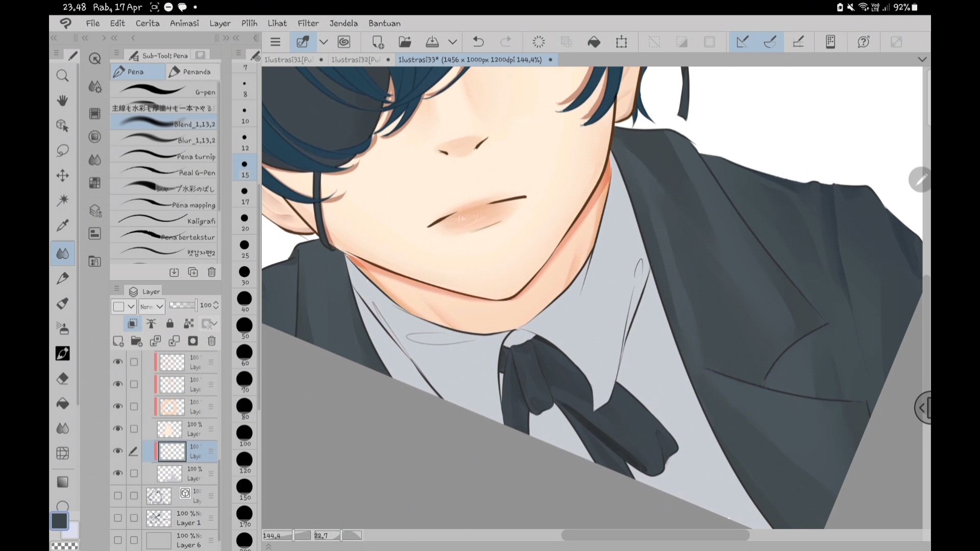Viewport: 980px width, 551px height.
Task: Duplicate the current sub tool
Action: click(x=193, y=272)
